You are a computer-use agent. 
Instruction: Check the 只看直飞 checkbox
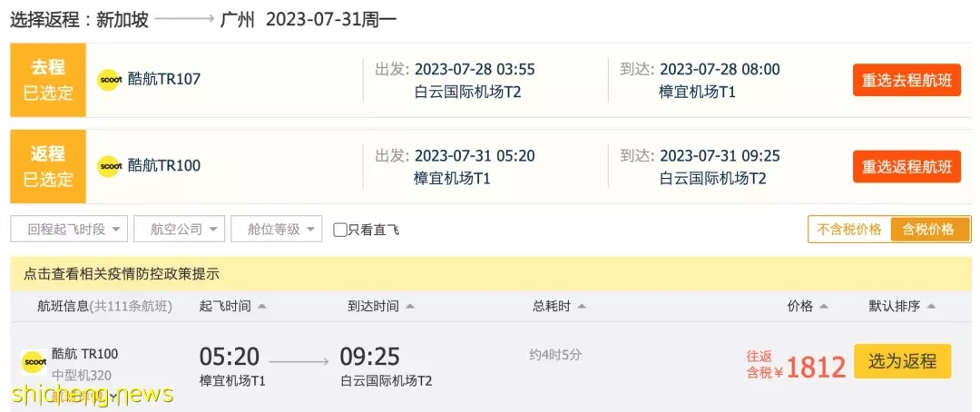340,231
